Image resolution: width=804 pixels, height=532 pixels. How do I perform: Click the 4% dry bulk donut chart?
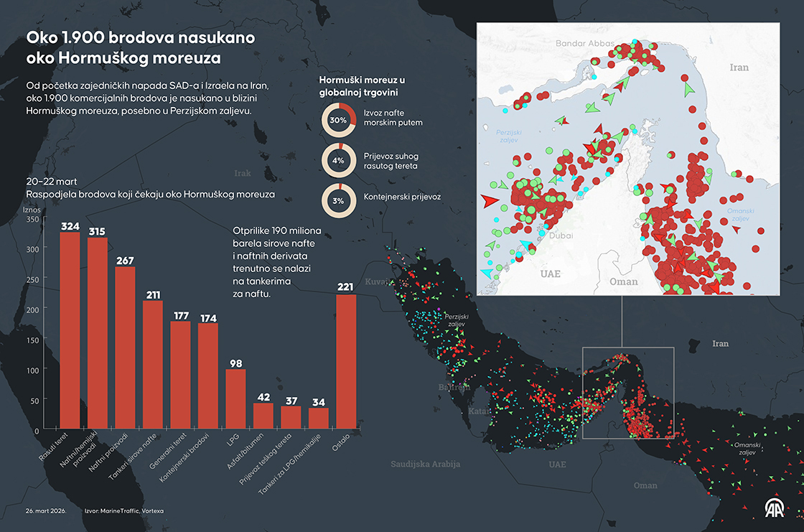click(338, 161)
